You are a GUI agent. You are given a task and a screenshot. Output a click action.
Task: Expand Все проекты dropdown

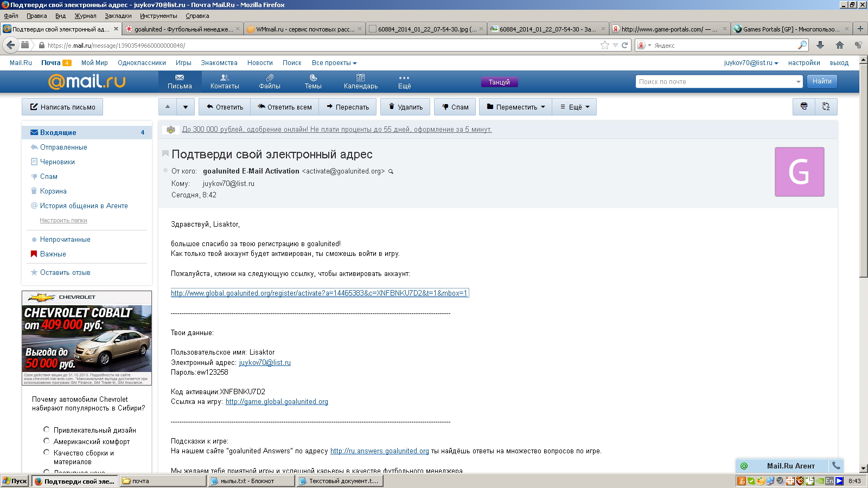pyautogui.click(x=334, y=63)
